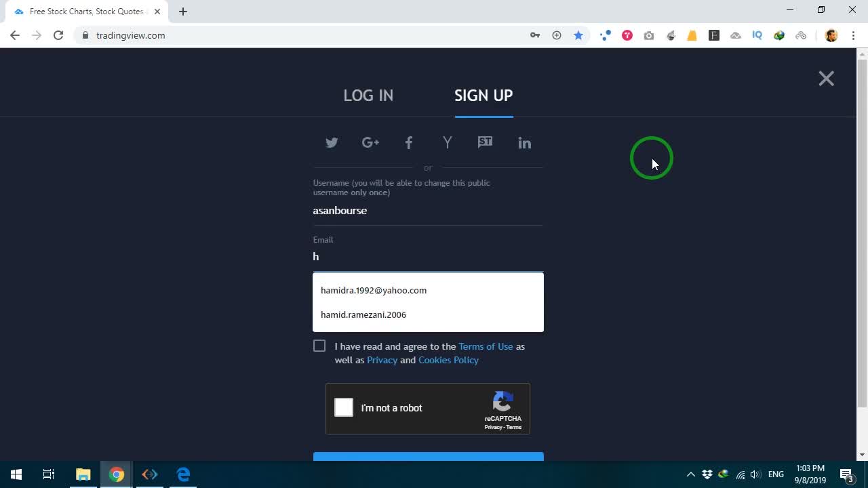Switch the ENG input language

tap(776, 474)
